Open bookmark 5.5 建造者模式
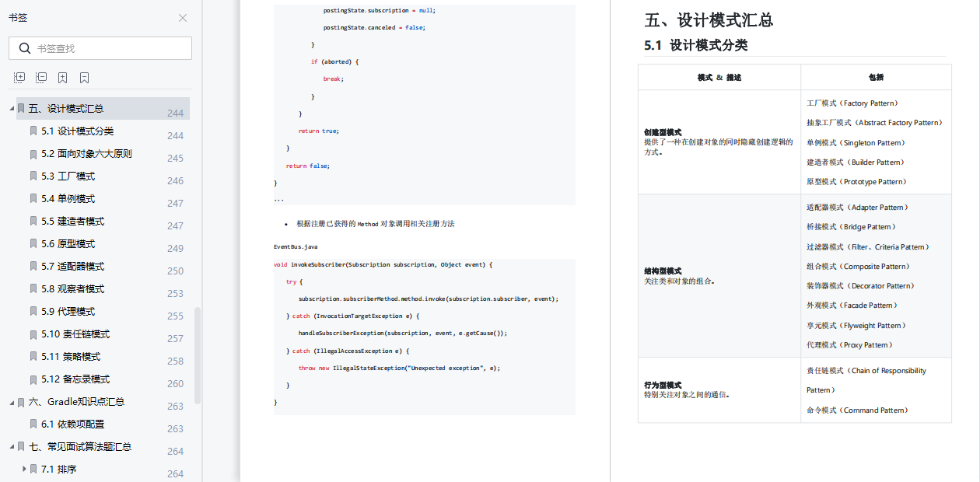980x482 pixels. click(x=73, y=222)
